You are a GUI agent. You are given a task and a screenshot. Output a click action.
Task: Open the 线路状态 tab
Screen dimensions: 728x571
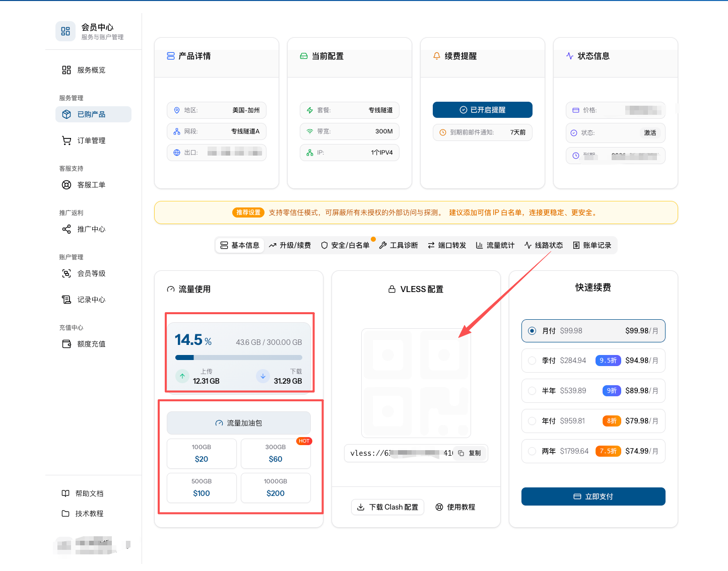(544, 245)
